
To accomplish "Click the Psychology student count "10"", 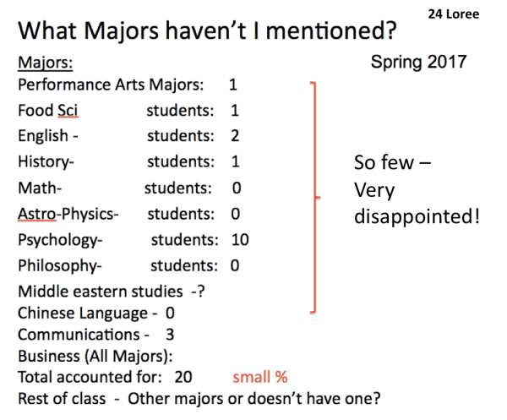I will click(x=239, y=239).
